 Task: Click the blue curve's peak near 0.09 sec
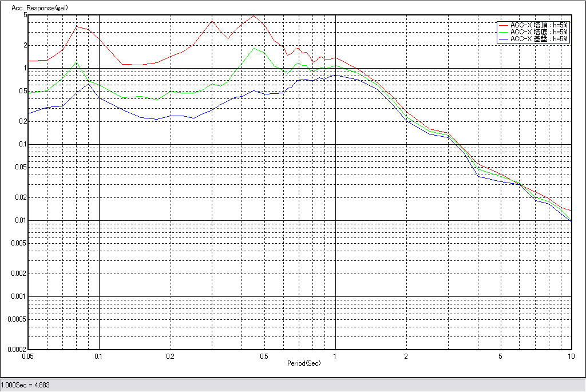coord(89,84)
